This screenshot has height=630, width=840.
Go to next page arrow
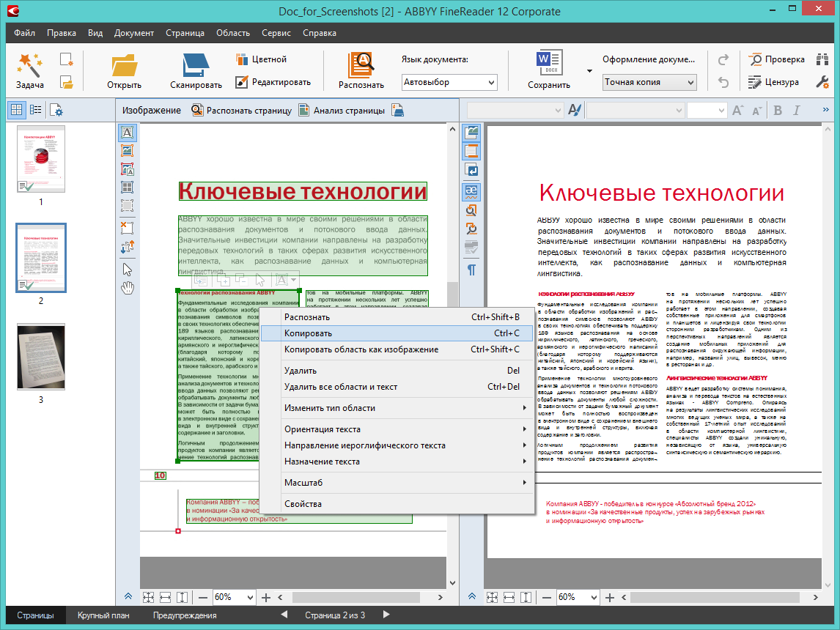pos(386,615)
